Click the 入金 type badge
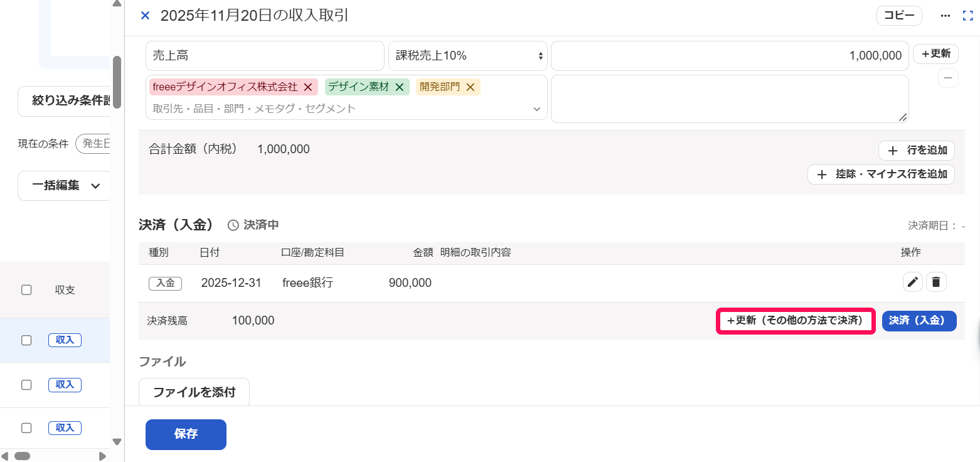 pos(165,283)
